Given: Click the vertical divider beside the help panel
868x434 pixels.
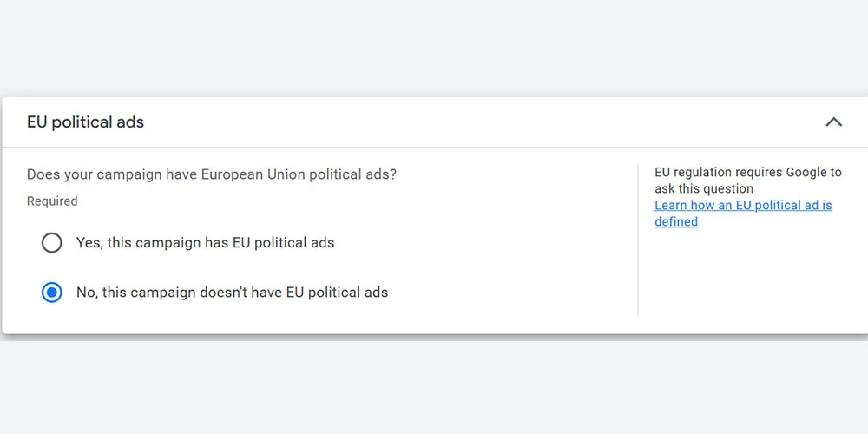Looking at the screenshot, I should pyautogui.click(x=638, y=241).
